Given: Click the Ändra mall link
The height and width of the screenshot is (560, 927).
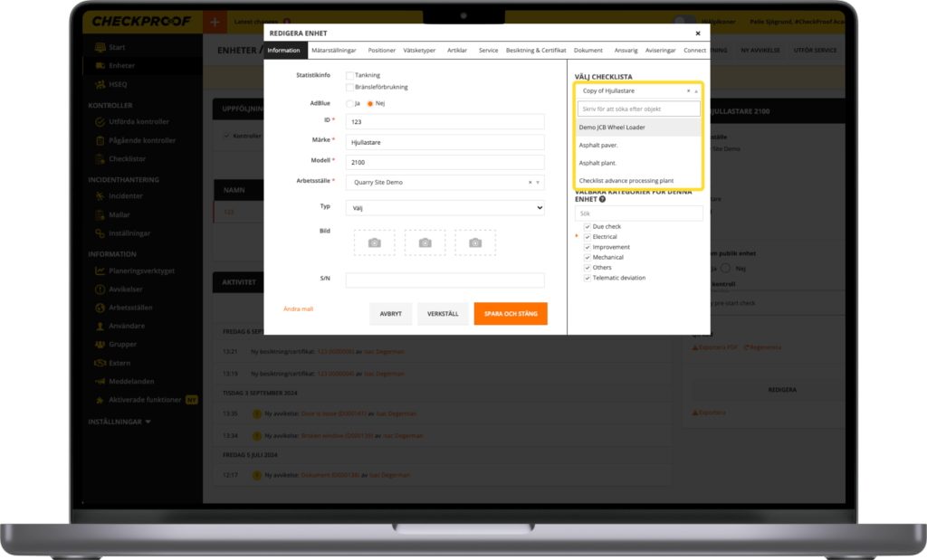Looking at the screenshot, I should pyautogui.click(x=298, y=308).
